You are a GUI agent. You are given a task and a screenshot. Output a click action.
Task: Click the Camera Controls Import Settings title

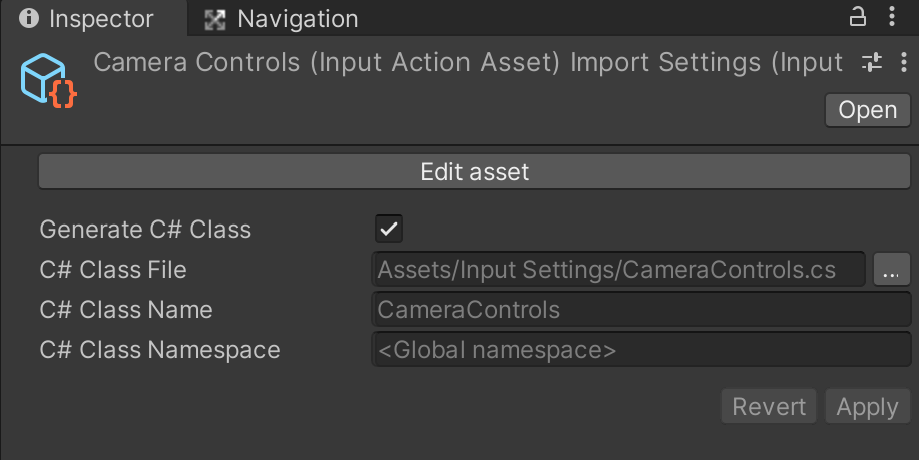coord(468,63)
